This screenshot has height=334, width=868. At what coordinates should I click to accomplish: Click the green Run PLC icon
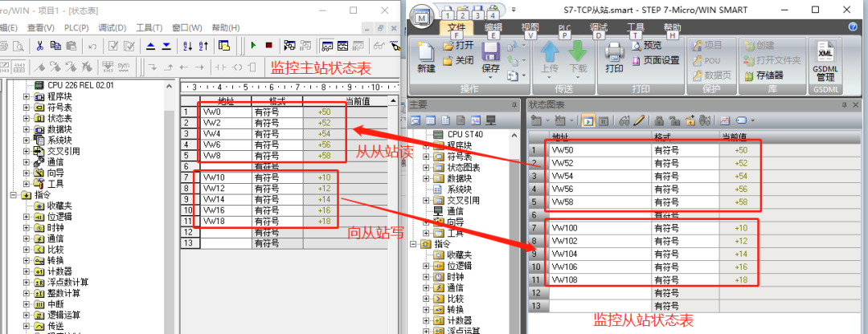click(253, 45)
